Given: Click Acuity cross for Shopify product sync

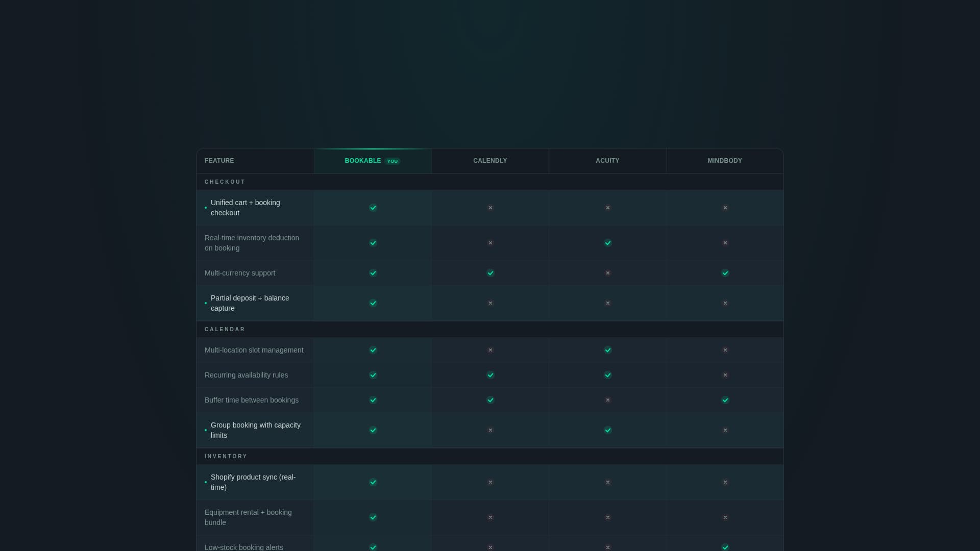Looking at the screenshot, I should [608, 482].
